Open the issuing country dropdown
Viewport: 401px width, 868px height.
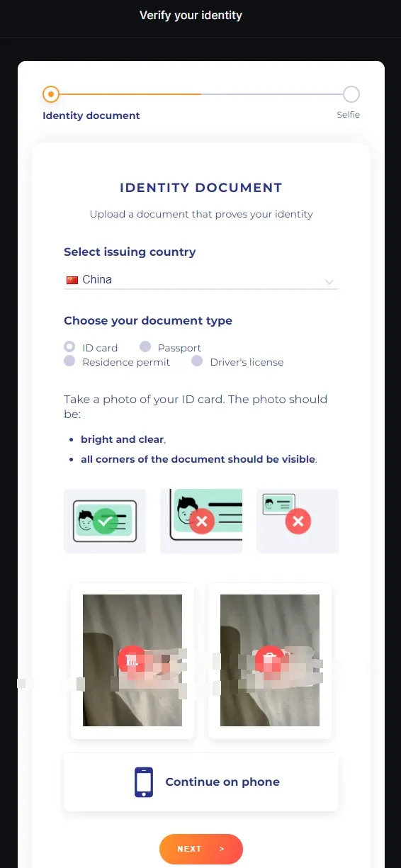pos(201,280)
